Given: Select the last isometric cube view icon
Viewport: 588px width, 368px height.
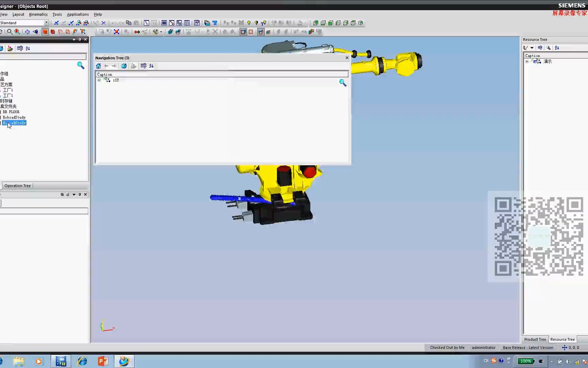Looking at the screenshot, I should point(361,23).
